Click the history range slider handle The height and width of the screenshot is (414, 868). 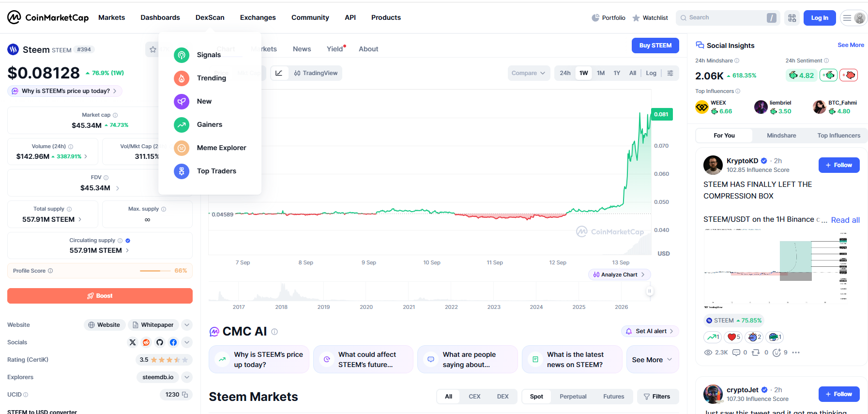tap(650, 291)
